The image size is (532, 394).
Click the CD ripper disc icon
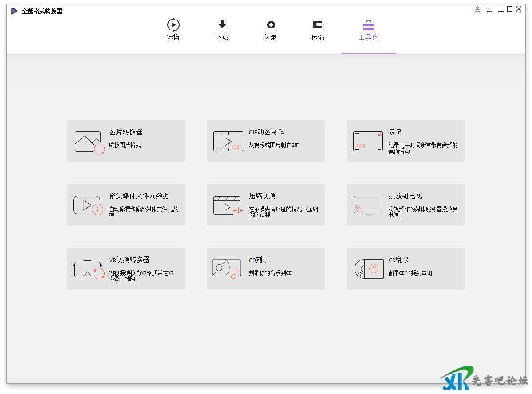point(369,268)
